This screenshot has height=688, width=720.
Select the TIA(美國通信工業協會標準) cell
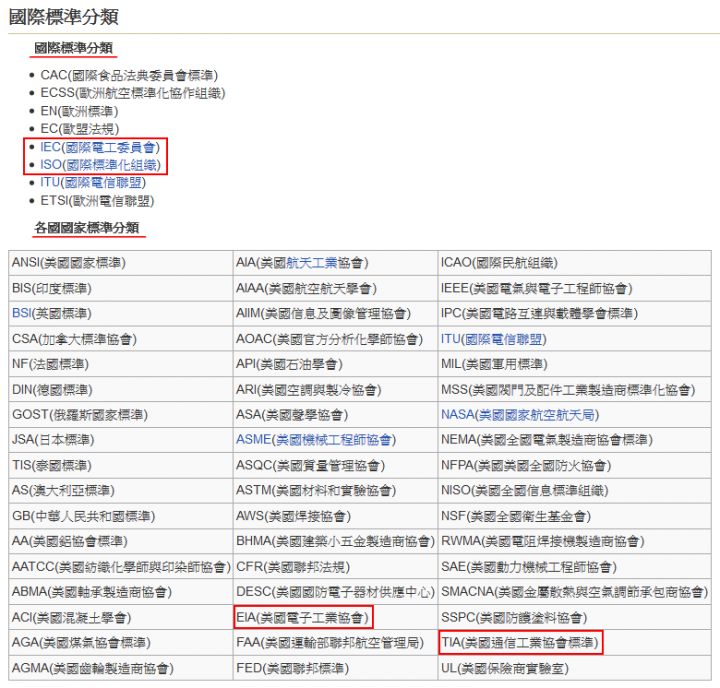[x=575, y=643]
